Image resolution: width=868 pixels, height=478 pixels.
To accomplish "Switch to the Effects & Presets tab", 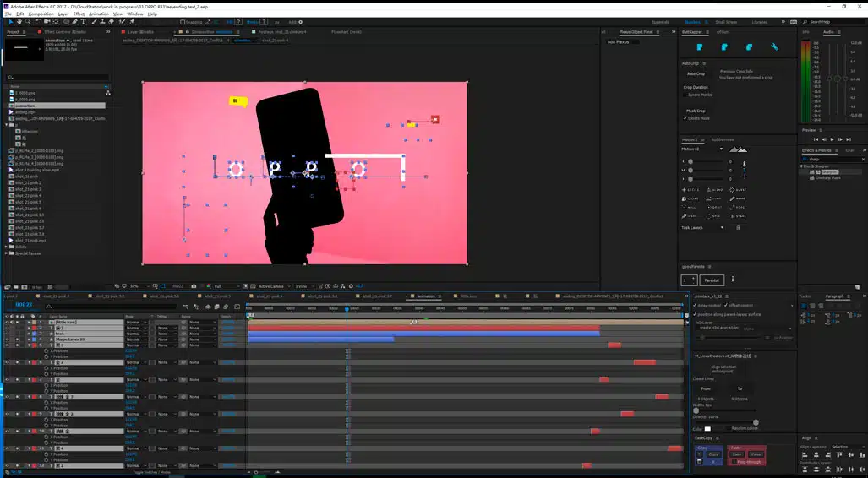I will (x=818, y=150).
